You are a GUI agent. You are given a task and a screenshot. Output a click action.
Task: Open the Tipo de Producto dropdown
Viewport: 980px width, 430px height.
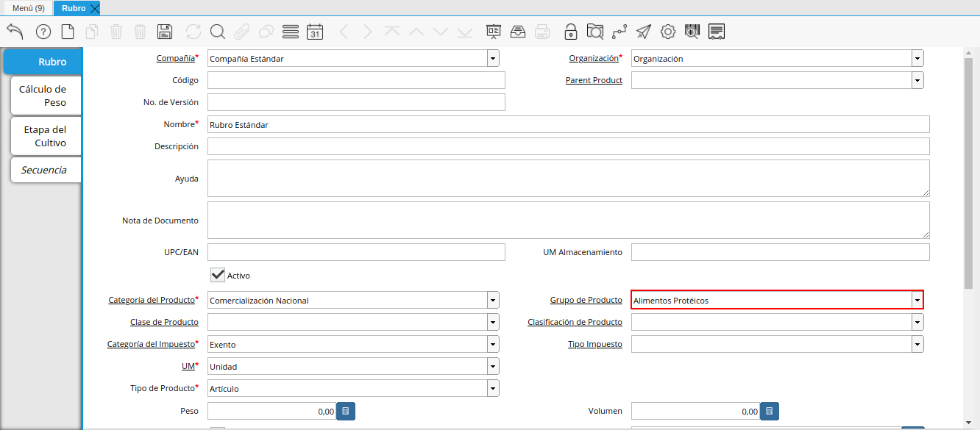pyautogui.click(x=493, y=388)
